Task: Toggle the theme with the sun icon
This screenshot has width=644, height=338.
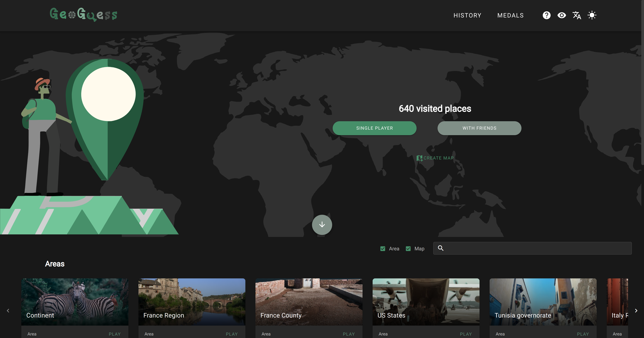Action: (x=592, y=15)
